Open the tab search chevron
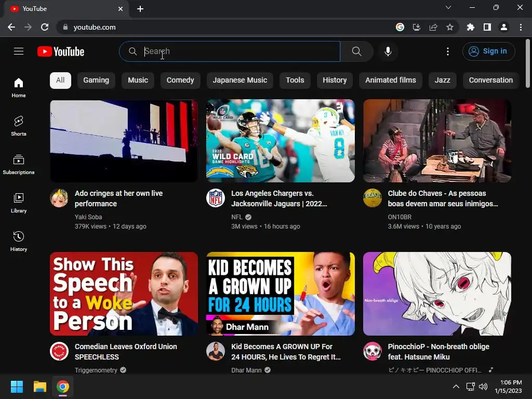The height and width of the screenshot is (399, 532). click(x=448, y=7)
